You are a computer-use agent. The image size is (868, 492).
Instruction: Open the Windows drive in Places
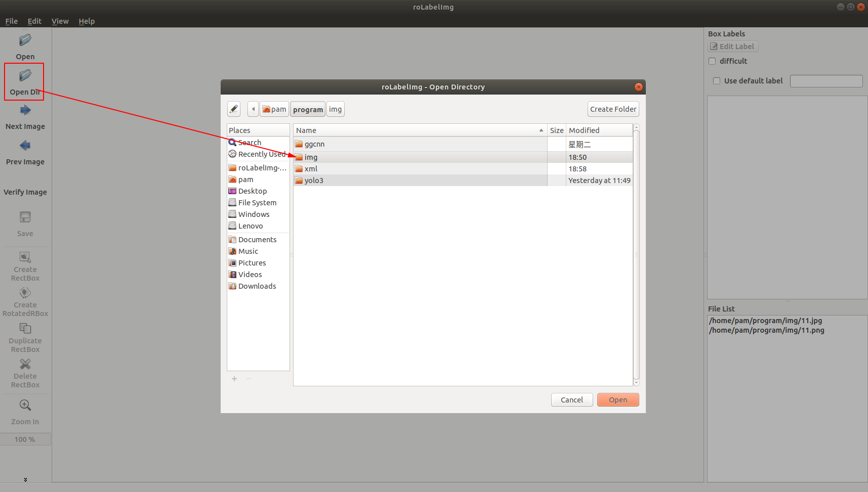[258, 214]
